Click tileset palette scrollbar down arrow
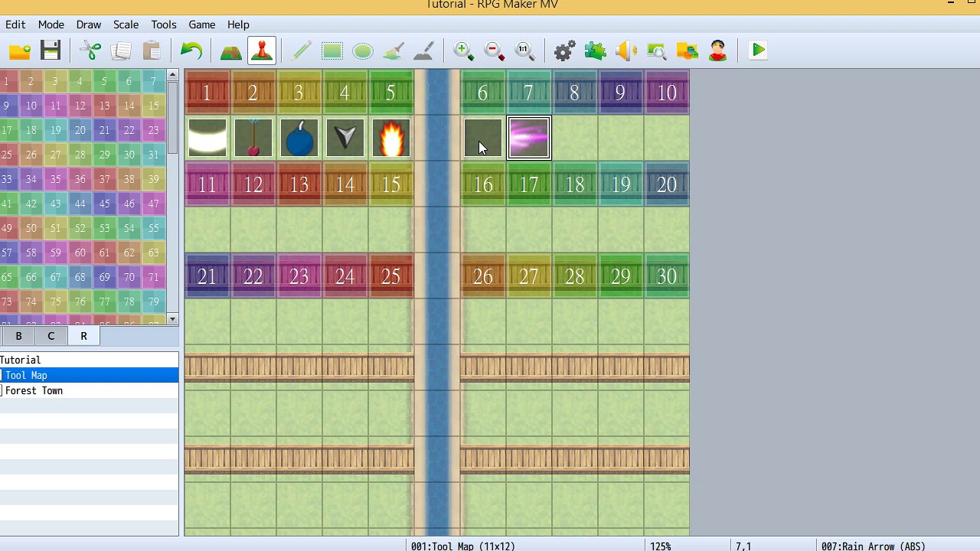Screen dimensions: 980x551 [x=172, y=318]
